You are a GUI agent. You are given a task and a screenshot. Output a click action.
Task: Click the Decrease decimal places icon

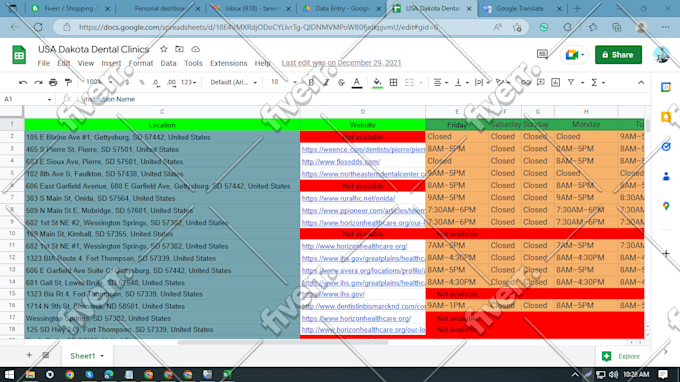tap(156, 82)
